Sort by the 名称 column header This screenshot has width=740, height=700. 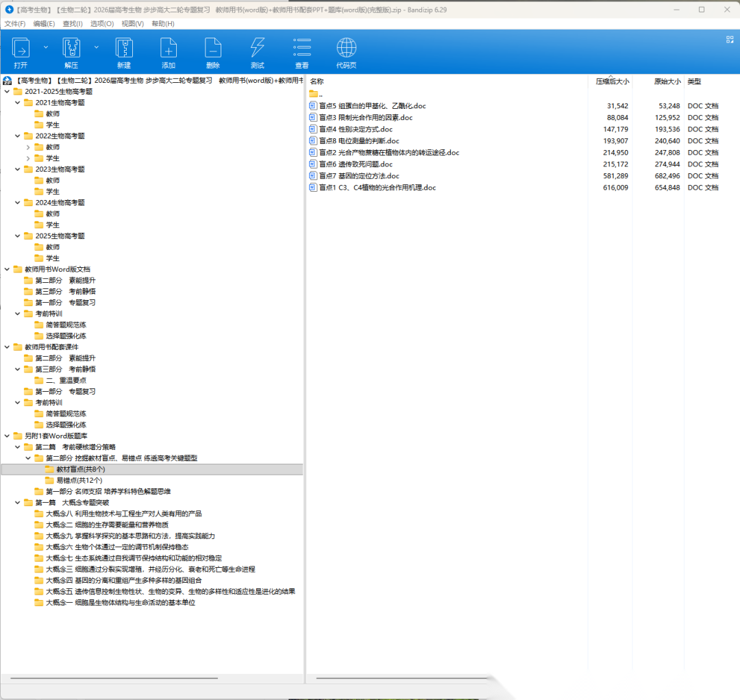coord(317,82)
